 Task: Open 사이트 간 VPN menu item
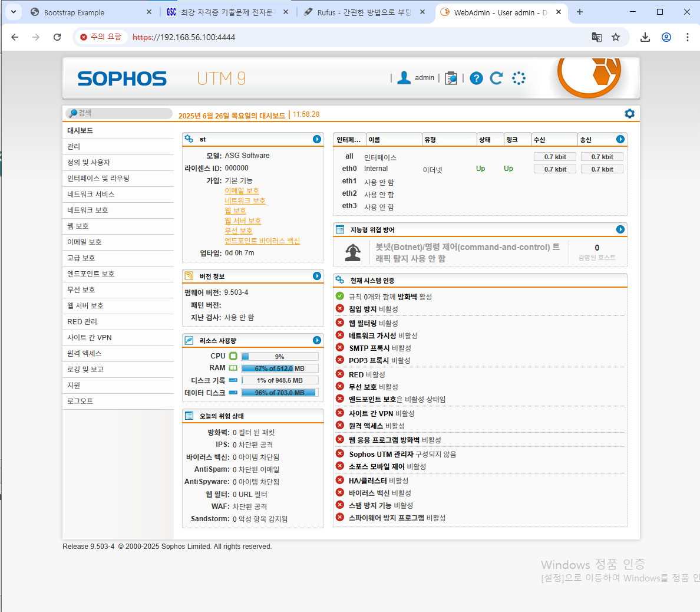[118, 338]
